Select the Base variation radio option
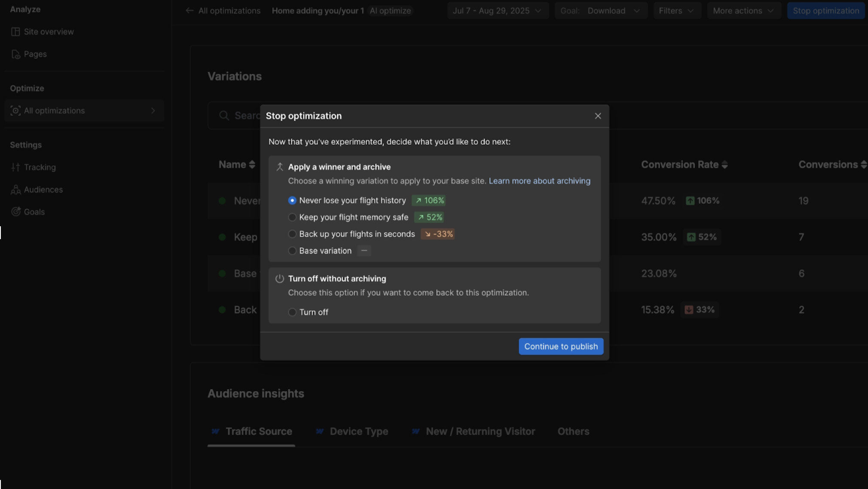The image size is (868, 489). pos(292,251)
